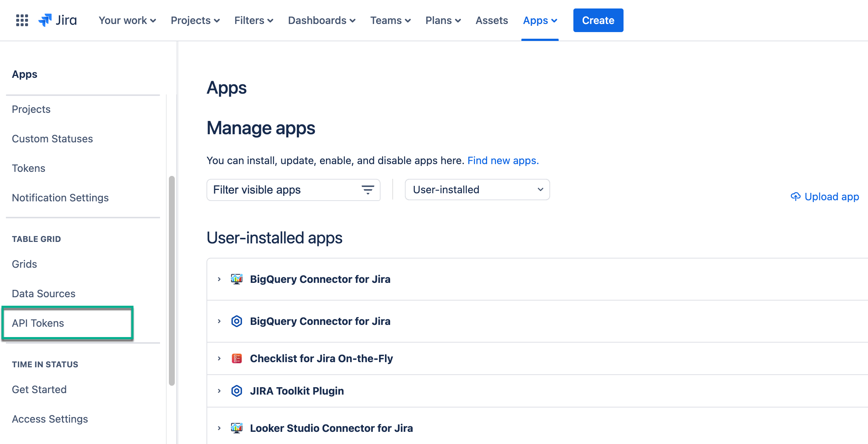Click the Jira logo
This screenshot has width=868, height=444.
tap(58, 20)
